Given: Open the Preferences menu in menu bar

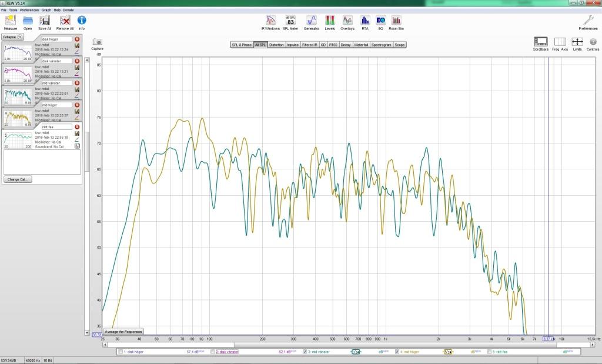Looking at the screenshot, I should pos(29,10).
